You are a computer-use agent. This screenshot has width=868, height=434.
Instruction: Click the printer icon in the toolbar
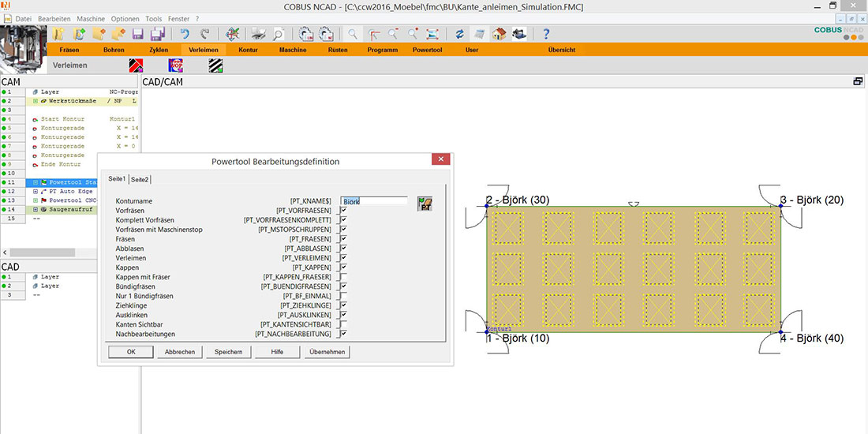(259, 34)
